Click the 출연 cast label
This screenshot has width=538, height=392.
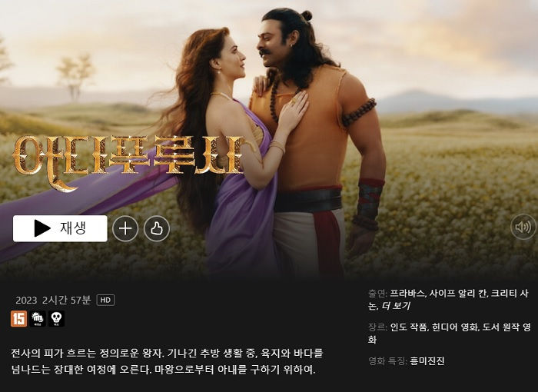pos(377,294)
